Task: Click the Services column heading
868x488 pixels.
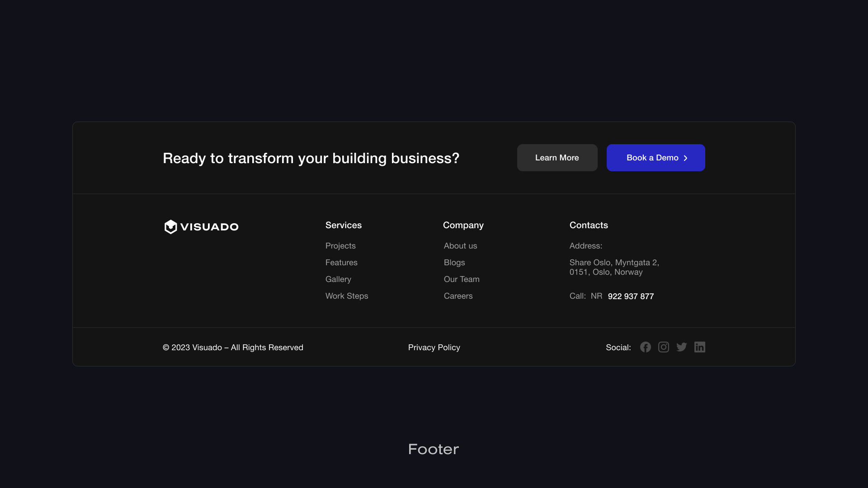Action: (344, 225)
